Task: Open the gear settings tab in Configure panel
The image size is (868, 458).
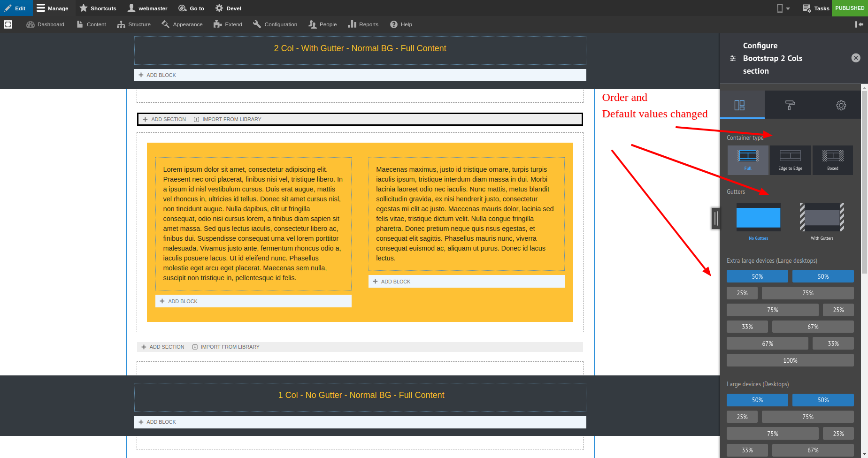Action: 840,105
